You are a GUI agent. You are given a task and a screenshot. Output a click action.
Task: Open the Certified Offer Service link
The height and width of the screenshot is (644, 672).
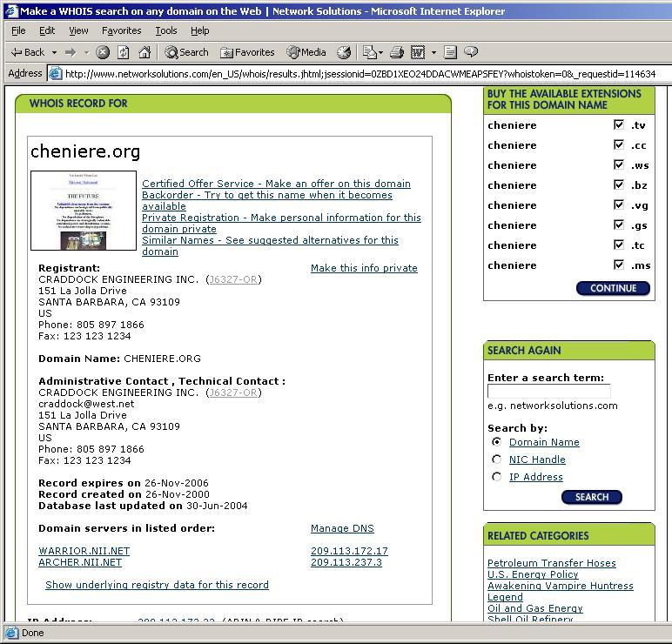[x=277, y=184]
